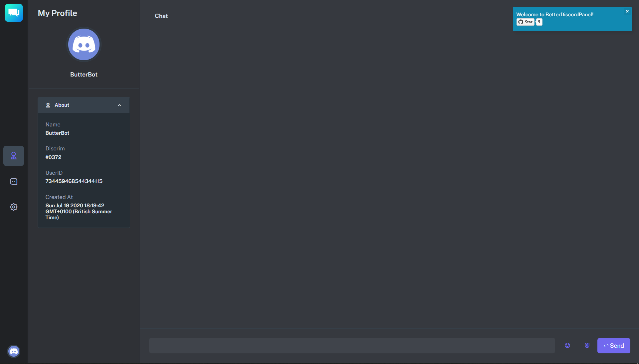Open the settings gear in sidebar

pos(14,207)
